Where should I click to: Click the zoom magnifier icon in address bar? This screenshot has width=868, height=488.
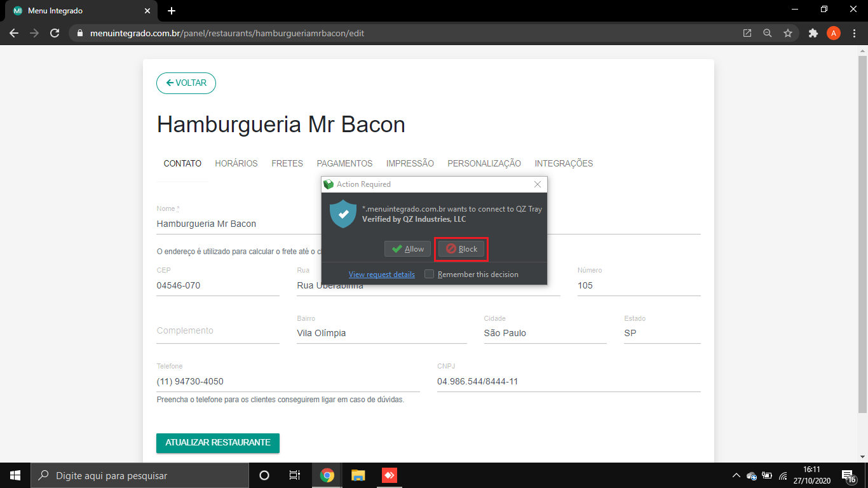(768, 33)
